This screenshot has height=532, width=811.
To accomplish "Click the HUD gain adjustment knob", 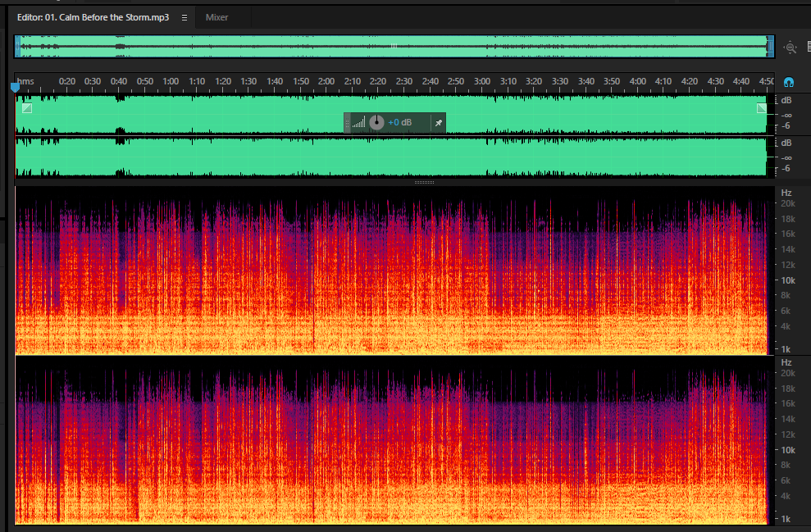I will pyautogui.click(x=376, y=122).
